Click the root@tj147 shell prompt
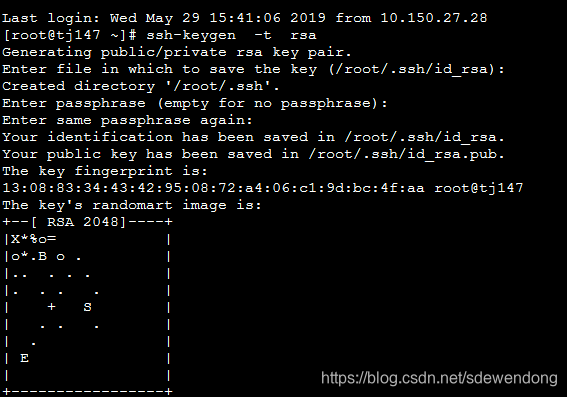The height and width of the screenshot is (397, 567). (x=69, y=35)
